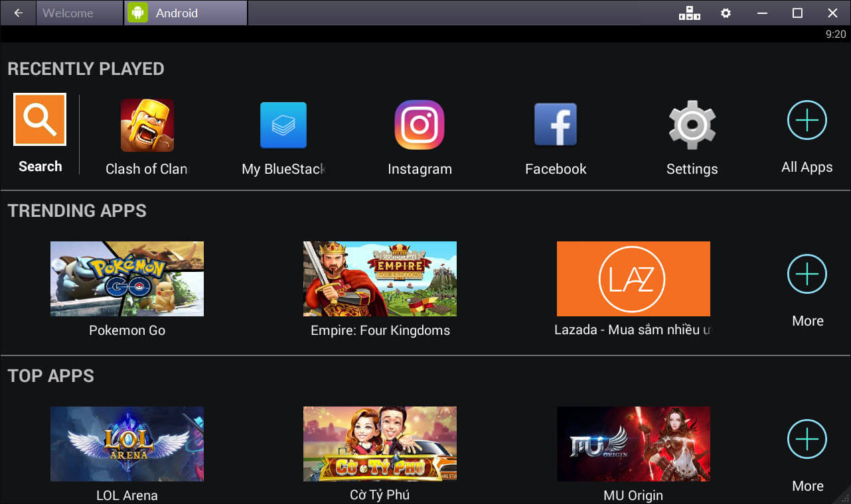Select the Android tab
The image size is (851, 504).
click(186, 13)
